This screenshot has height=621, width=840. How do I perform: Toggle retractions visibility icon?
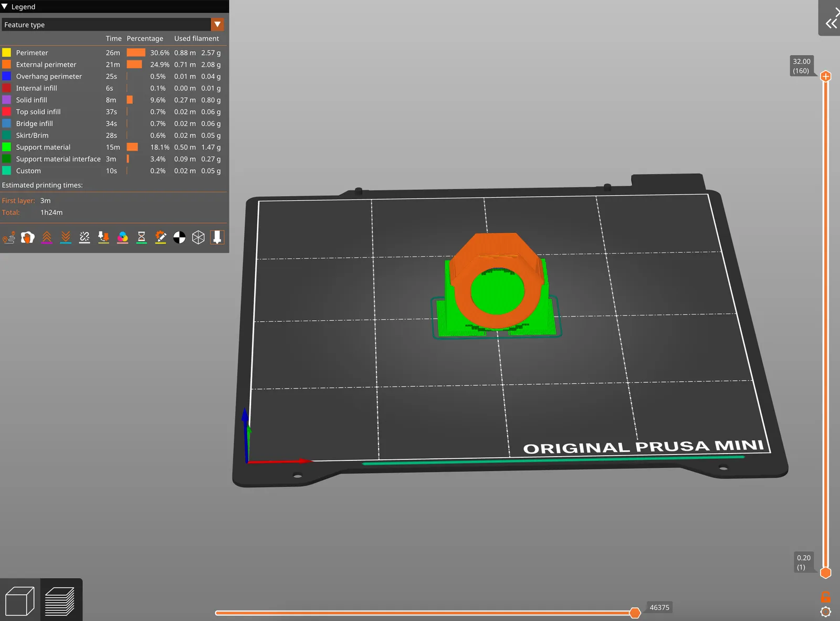tap(47, 238)
